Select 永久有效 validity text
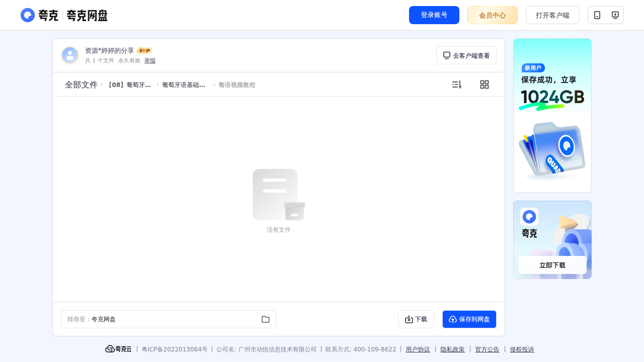 (129, 60)
